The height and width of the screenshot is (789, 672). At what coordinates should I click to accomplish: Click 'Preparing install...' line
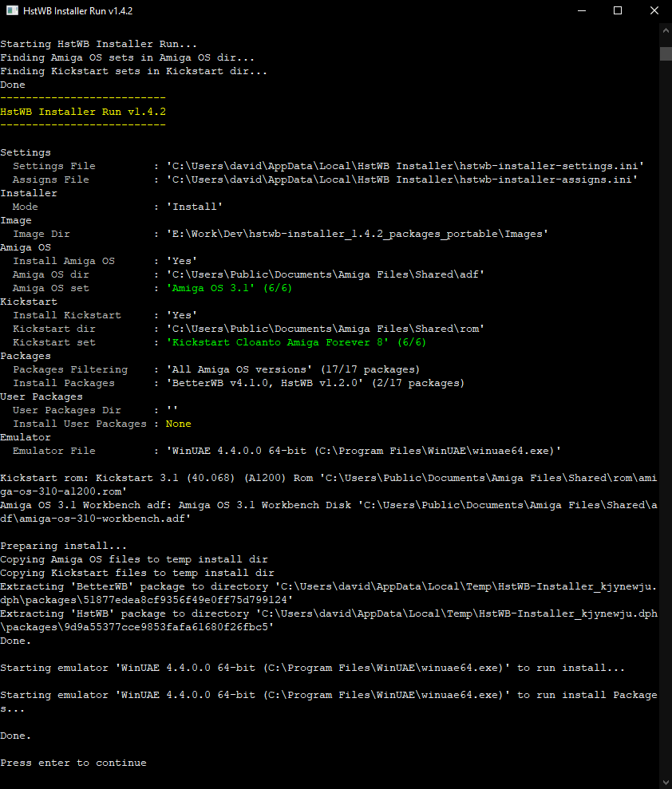63,546
